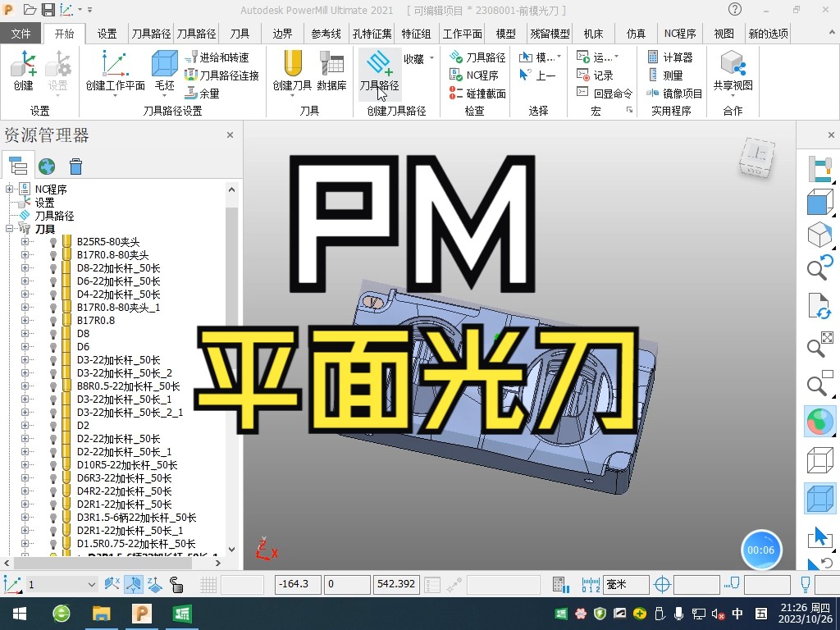Select 刀具路径 node in explorer tree

(54, 216)
